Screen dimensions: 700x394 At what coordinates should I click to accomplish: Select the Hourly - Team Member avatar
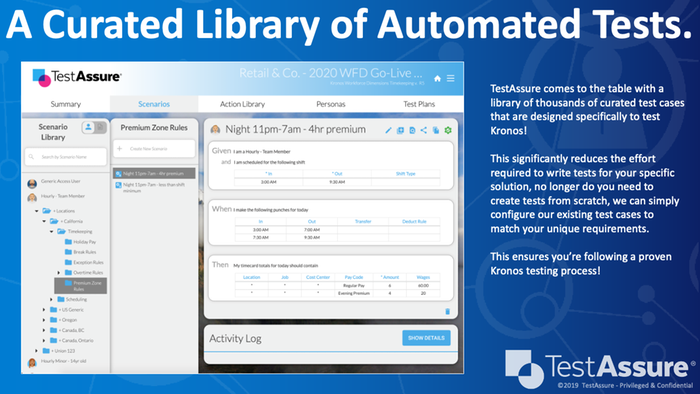point(32,197)
